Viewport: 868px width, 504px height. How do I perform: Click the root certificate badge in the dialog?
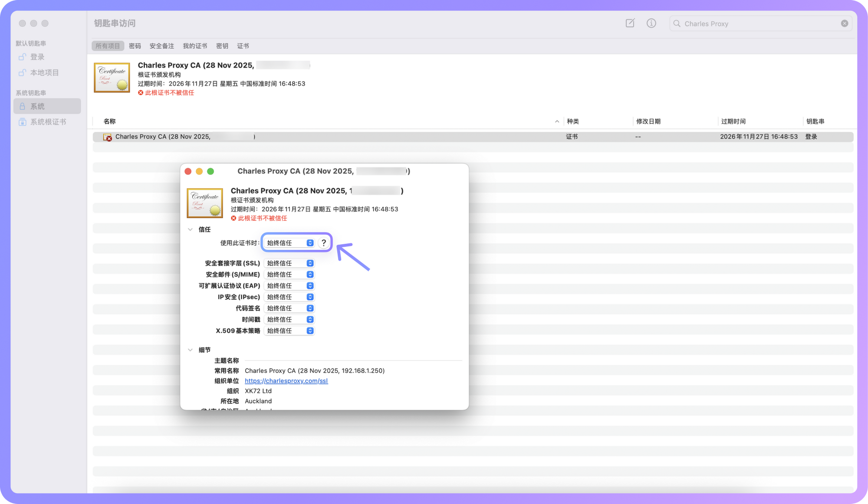pyautogui.click(x=204, y=203)
